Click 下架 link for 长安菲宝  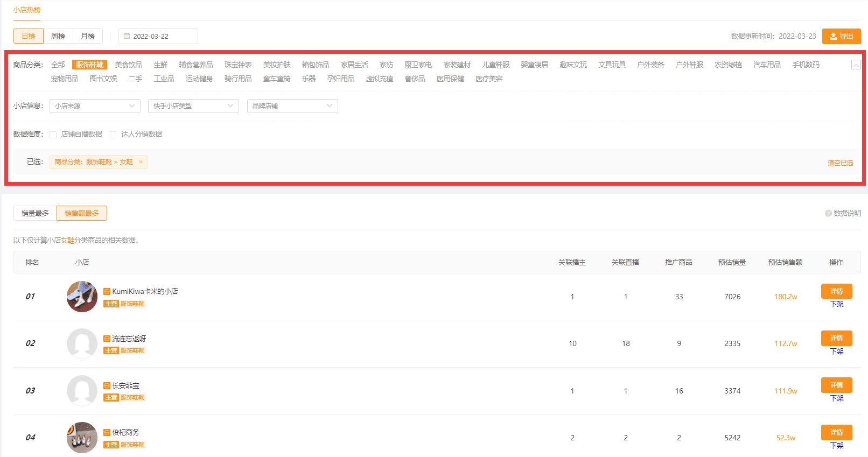pyautogui.click(x=837, y=398)
